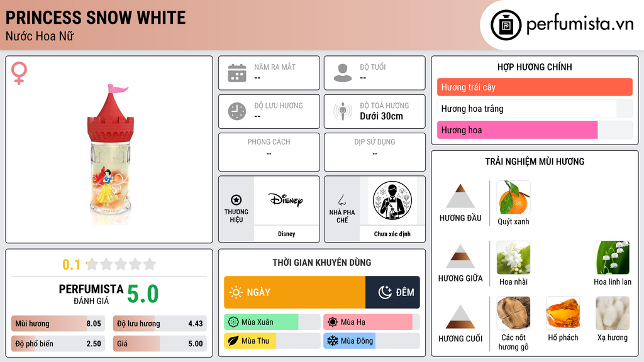Click the Chưa xác định perfumer label

tap(392, 234)
